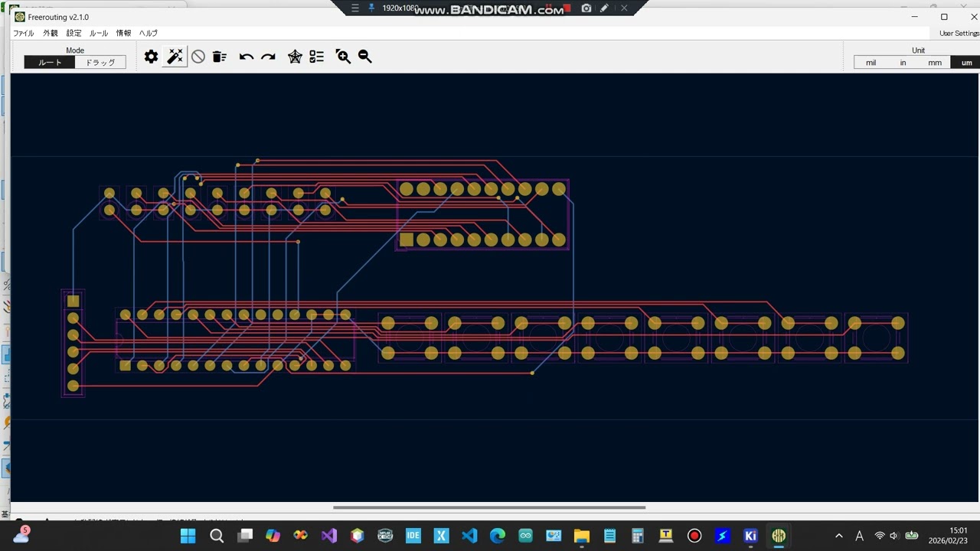Show incompletes with the spider web icon
This screenshot has height=551, width=980.
coord(295,57)
